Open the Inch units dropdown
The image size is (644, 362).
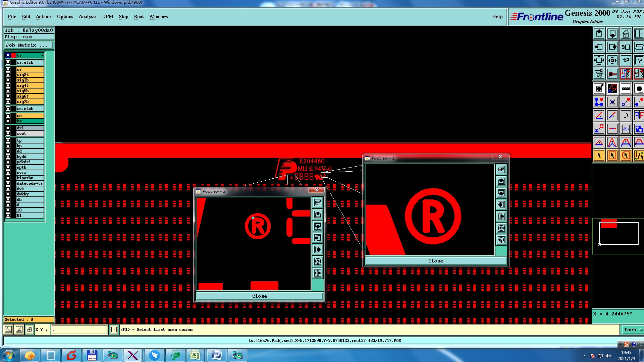coord(633,330)
